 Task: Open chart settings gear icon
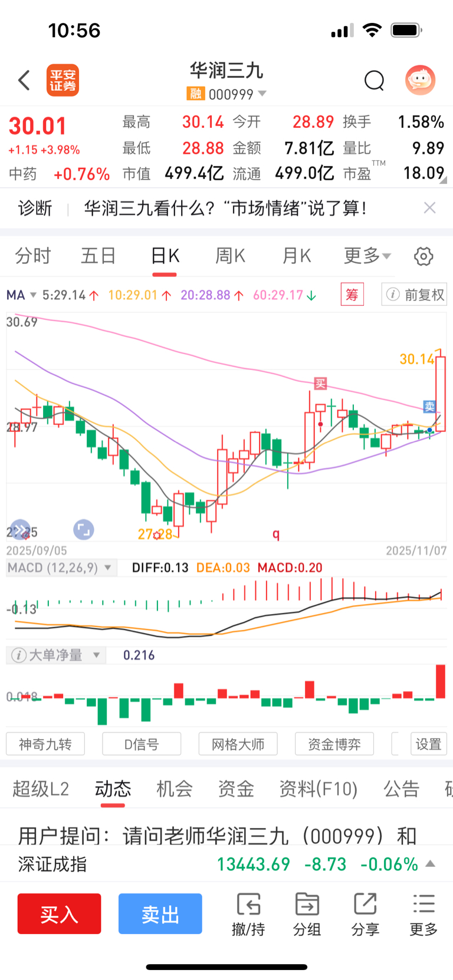point(424,256)
